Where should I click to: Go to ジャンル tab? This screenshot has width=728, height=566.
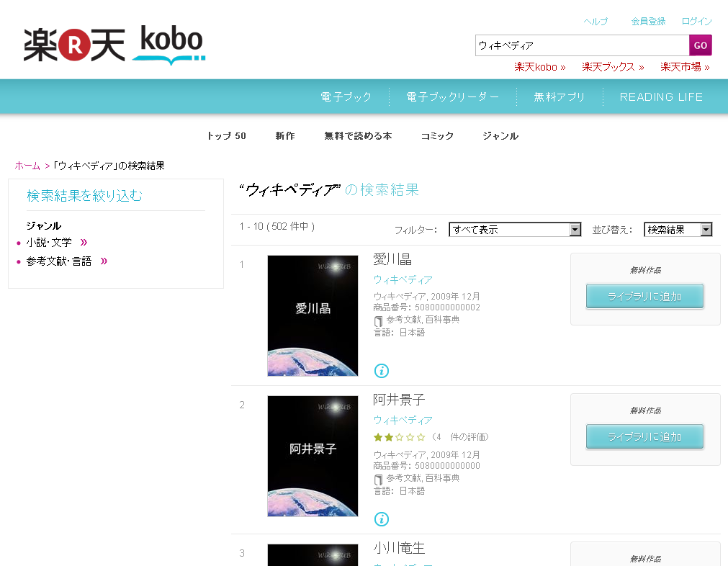pyautogui.click(x=500, y=135)
